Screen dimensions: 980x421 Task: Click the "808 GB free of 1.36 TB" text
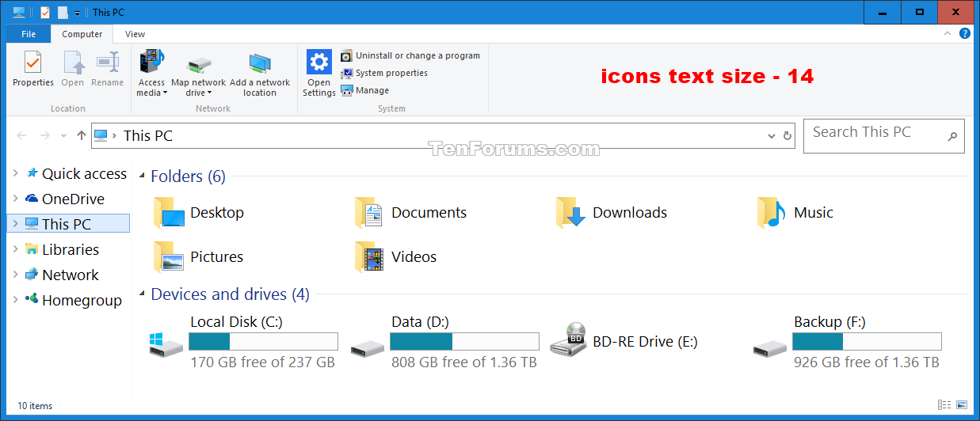pos(464,362)
